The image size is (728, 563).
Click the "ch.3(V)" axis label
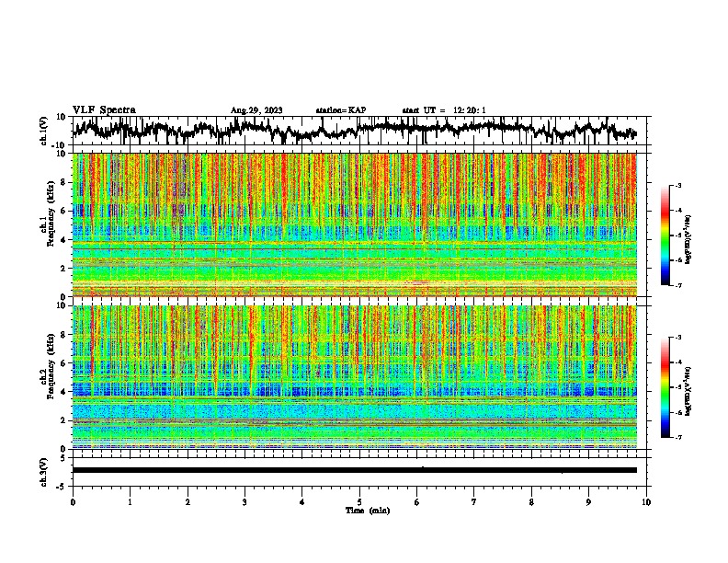44,472
